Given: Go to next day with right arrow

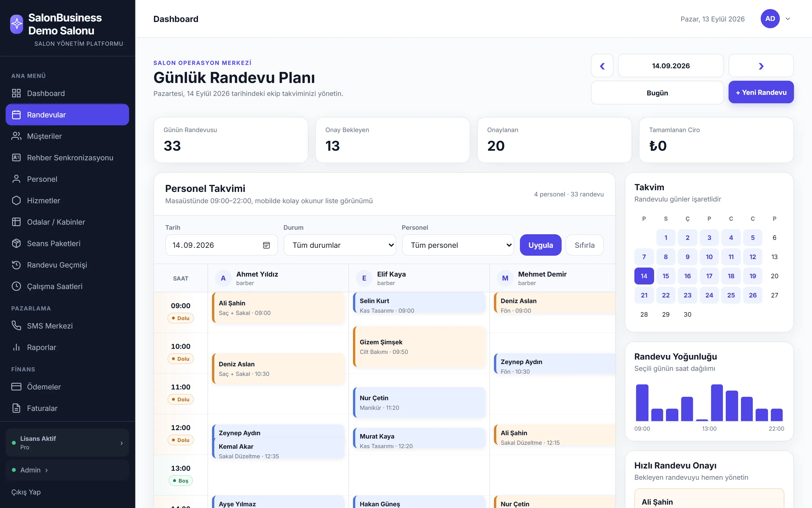Looking at the screenshot, I should (x=761, y=66).
